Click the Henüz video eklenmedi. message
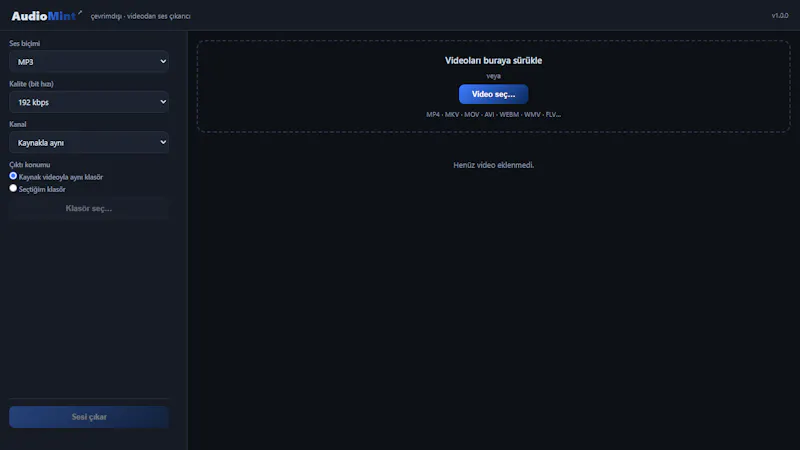 click(493, 165)
